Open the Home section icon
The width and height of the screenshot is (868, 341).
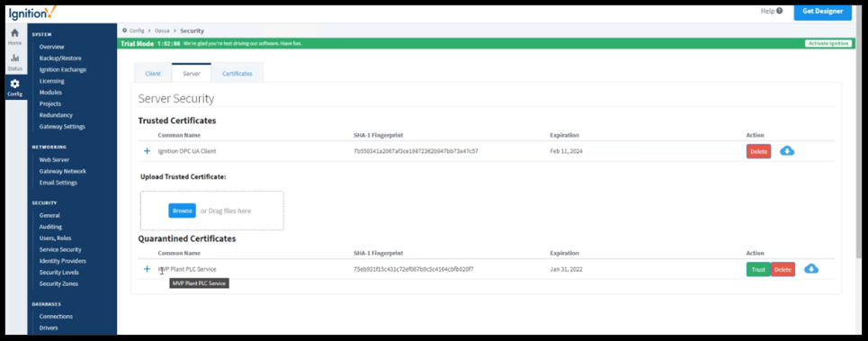(x=15, y=37)
